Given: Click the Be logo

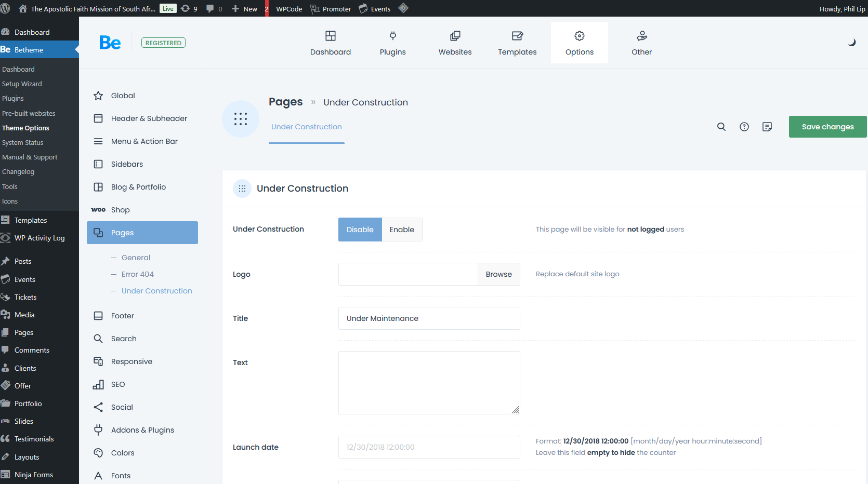Looking at the screenshot, I should tap(110, 43).
